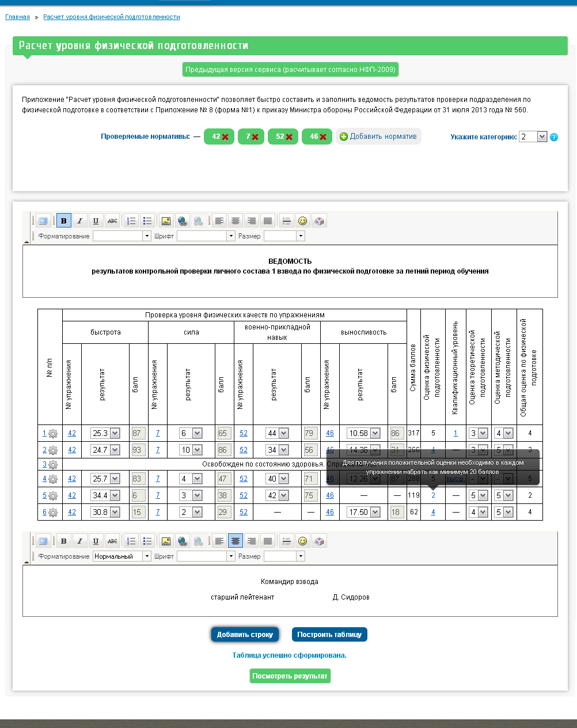Image resolution: width=577 pixels, height=728 pixels.
Task: Insert numbered list in header editor
Action: [x=131, y=221]
